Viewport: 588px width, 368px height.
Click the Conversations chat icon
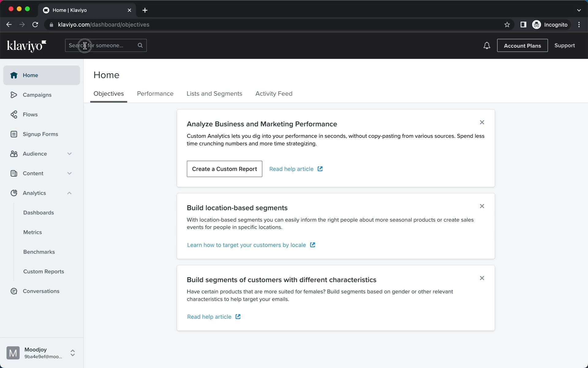pos(14,291)
